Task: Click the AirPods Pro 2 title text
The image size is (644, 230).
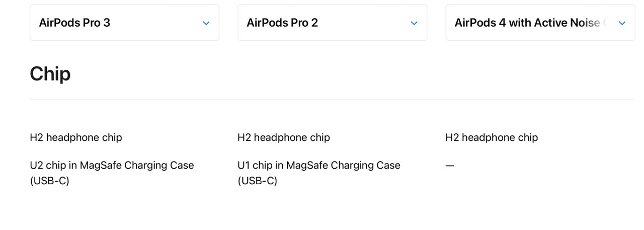Action: pos(282,23)
